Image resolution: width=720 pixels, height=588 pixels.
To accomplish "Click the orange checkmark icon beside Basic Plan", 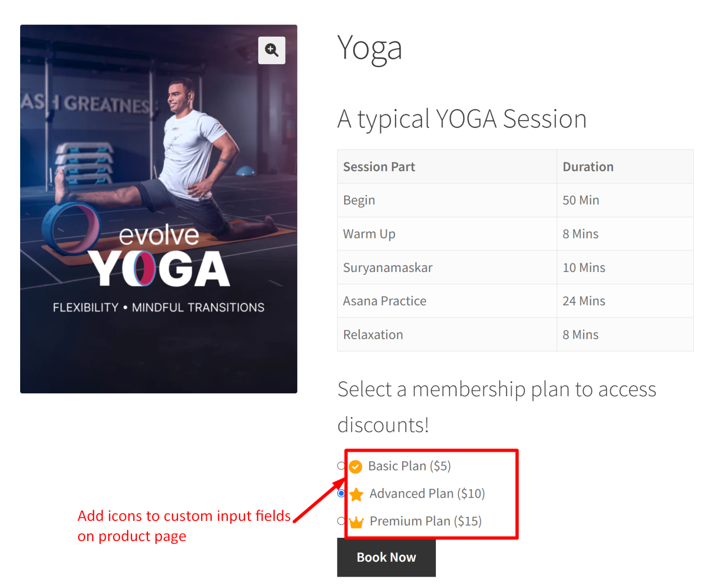I will pyautogui.click(x=356, y=466).
